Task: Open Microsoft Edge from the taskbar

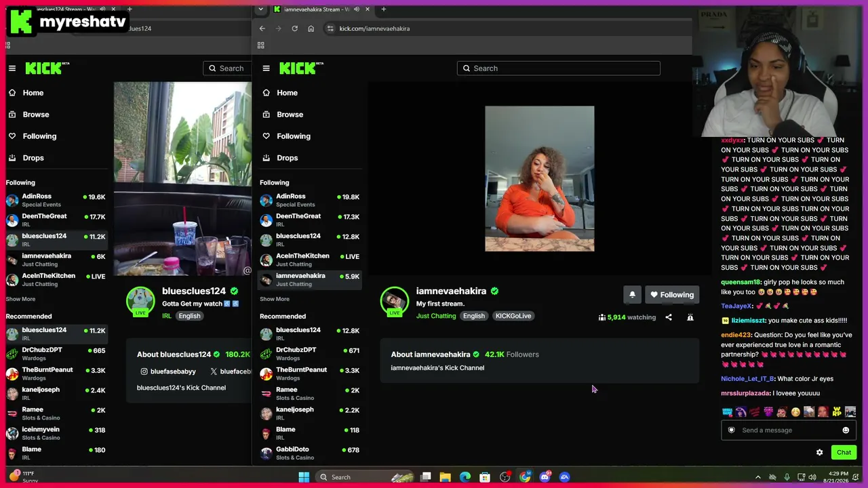Action: coord(465,477)
